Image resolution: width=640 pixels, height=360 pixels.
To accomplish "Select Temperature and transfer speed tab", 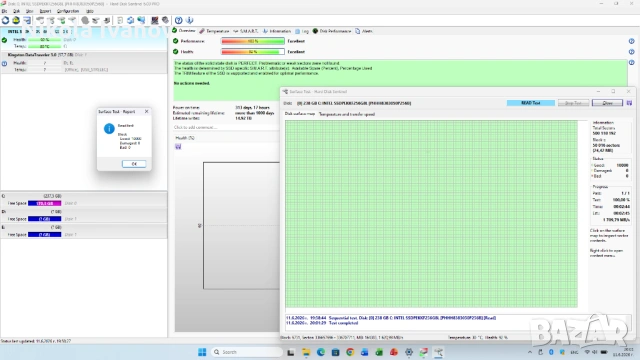I will (x=347, y=114).
